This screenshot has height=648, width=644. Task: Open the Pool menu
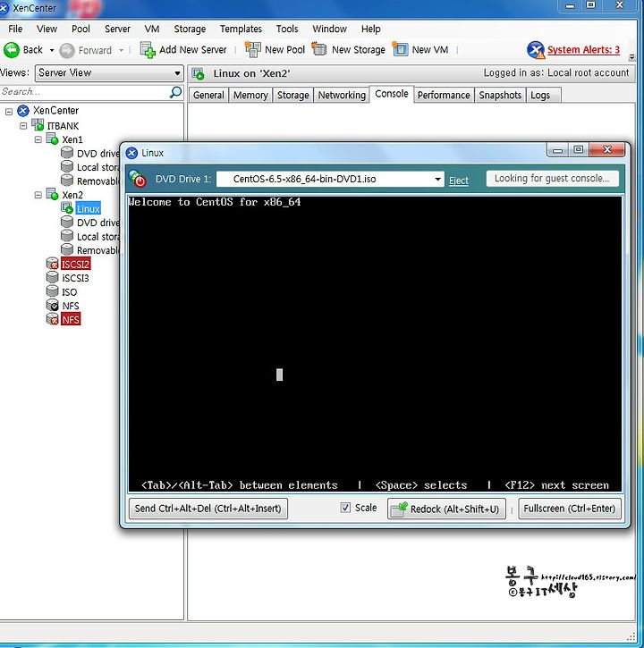click(80, 29)
